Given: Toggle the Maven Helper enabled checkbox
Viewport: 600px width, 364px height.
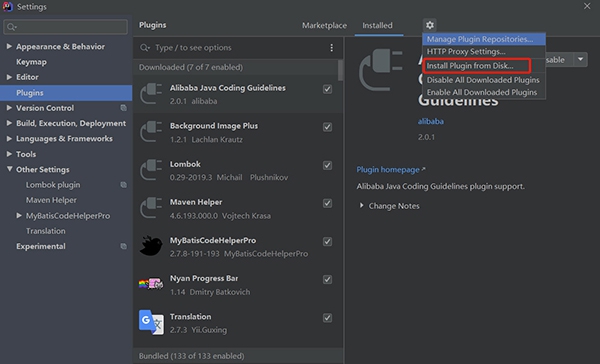Looking at the screenshot, I should point(327,203).
